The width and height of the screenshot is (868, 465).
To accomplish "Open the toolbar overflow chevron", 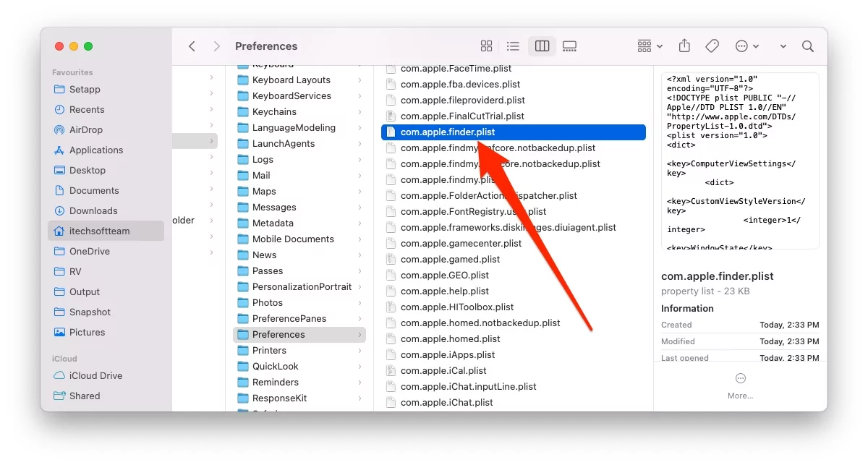I will (x=783, y=46).
